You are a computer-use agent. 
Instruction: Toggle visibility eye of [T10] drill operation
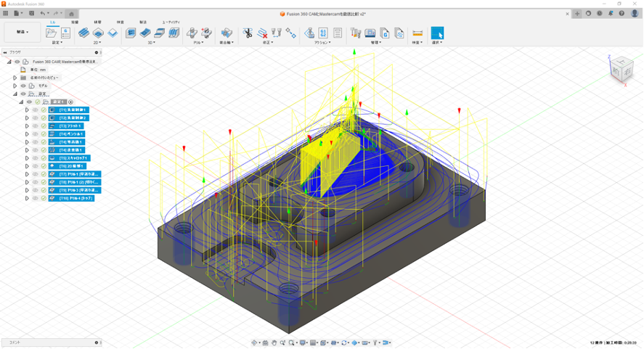[36, 198]
